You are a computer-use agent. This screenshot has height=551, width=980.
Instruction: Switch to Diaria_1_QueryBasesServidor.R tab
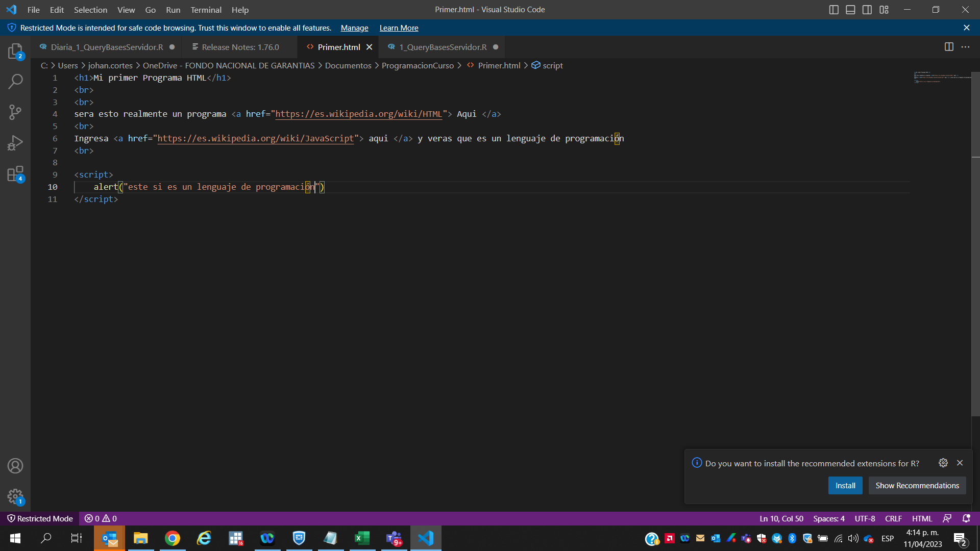(107, 47)
